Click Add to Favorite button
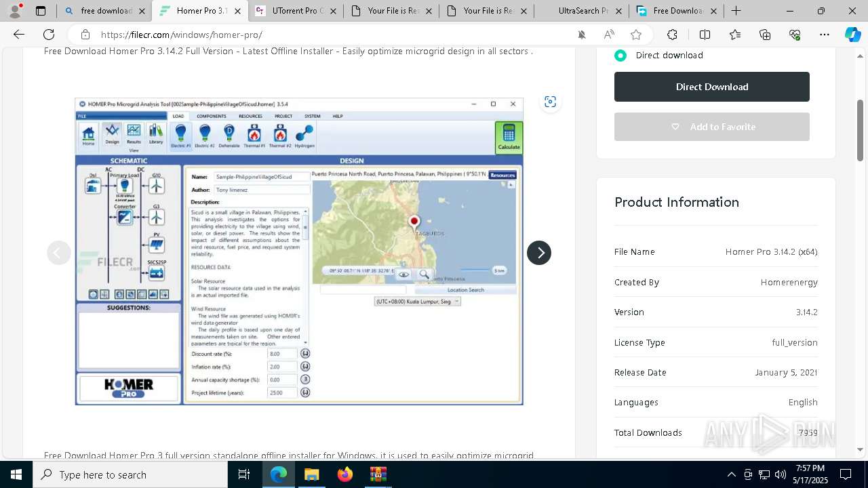Screen dimensions: 868x488 (x=712, y=127)
